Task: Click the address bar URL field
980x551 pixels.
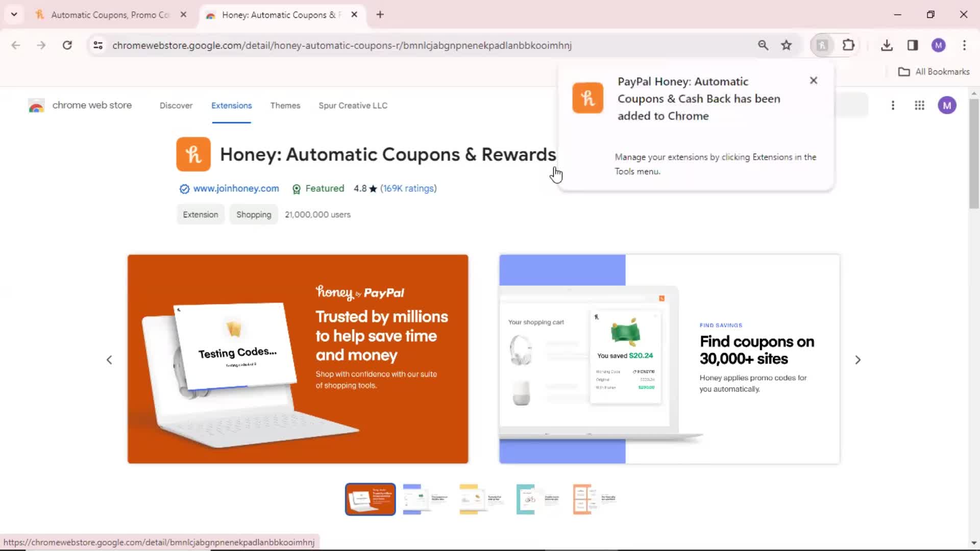Action: point(342,45)
